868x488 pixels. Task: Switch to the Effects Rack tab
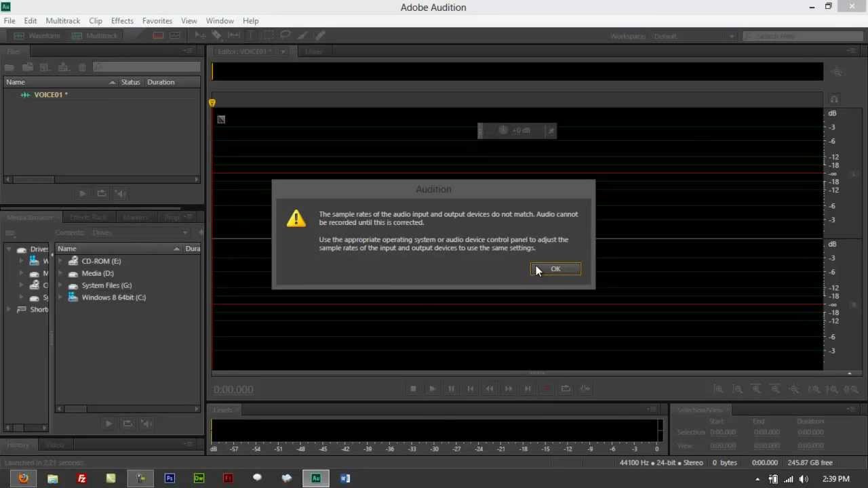pyautogui.click(x=89, y=218)
